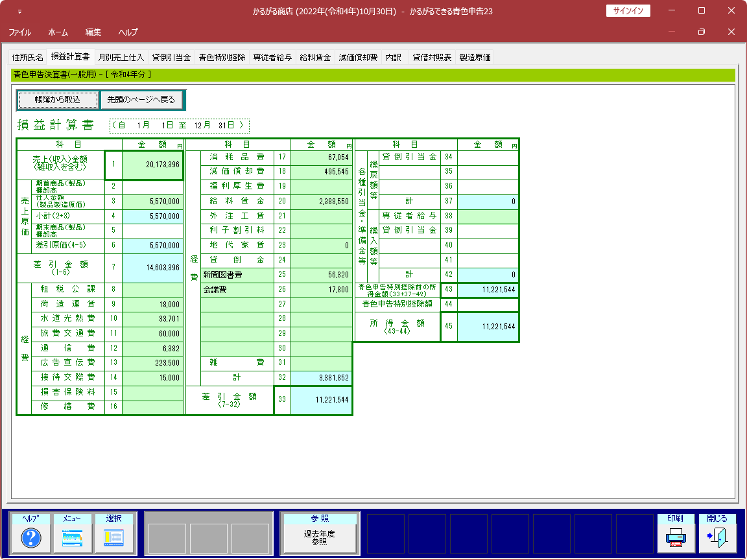Open the 内訳 tab
This screenshot has height=560, width=747.
(394, 57)
